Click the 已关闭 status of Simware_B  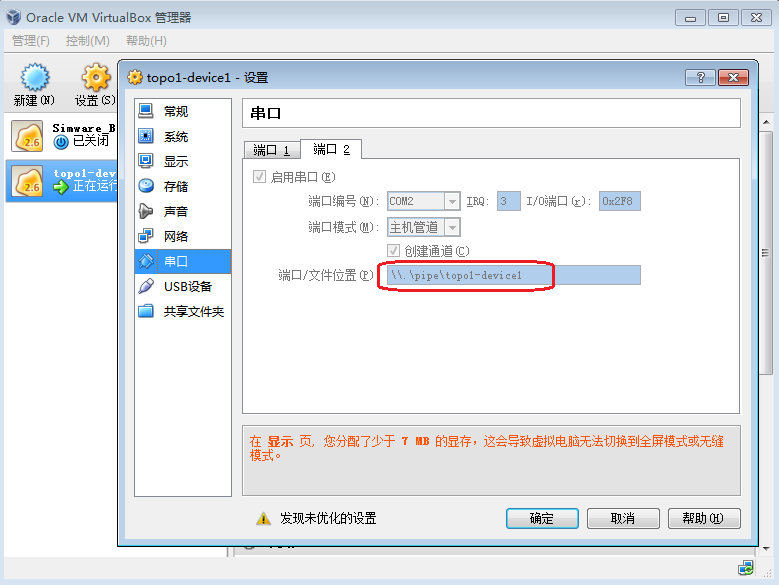(x=91, y=141)
